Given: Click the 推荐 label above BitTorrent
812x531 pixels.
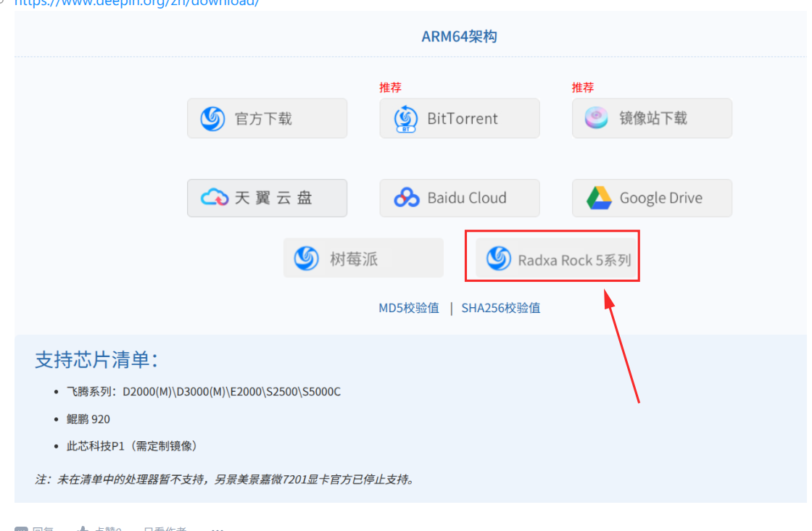Looking at the screenshot, I should point(391,88).
